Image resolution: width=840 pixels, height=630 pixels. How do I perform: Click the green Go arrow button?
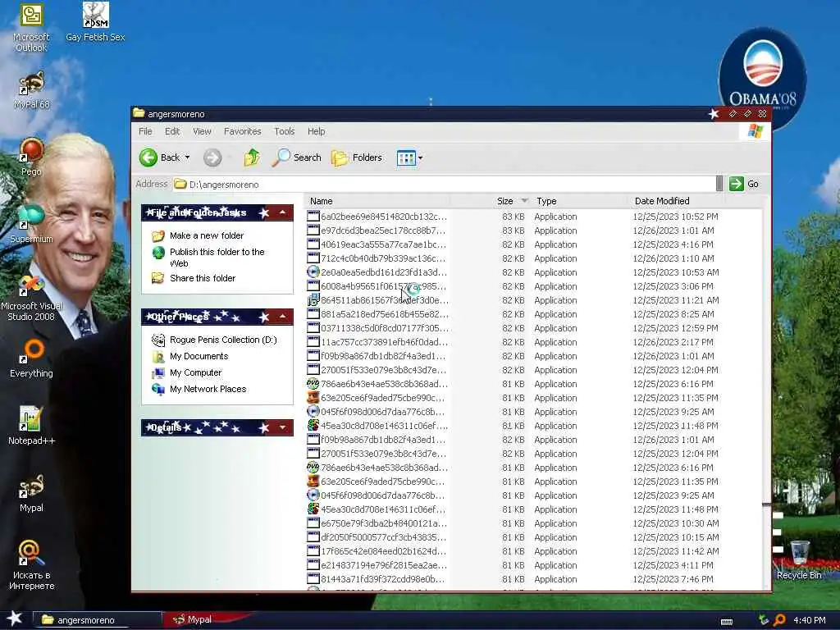point(737,184)
